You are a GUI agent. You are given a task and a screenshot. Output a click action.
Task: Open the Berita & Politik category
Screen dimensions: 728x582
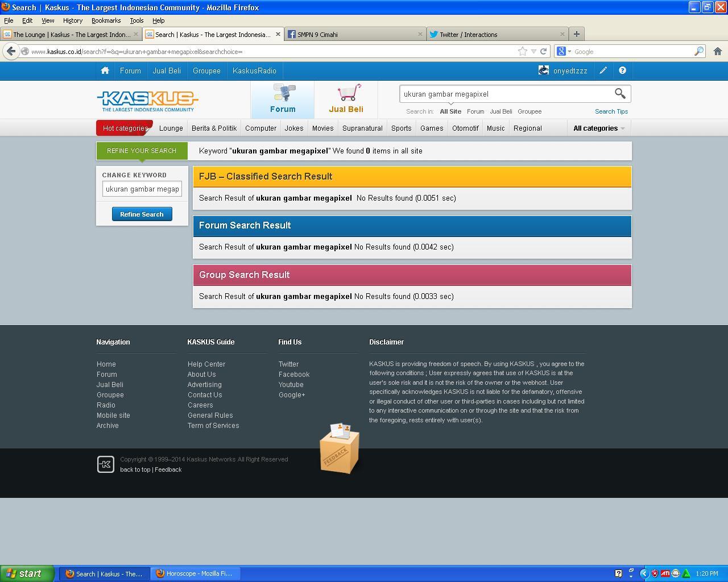[x=214, y=128]
